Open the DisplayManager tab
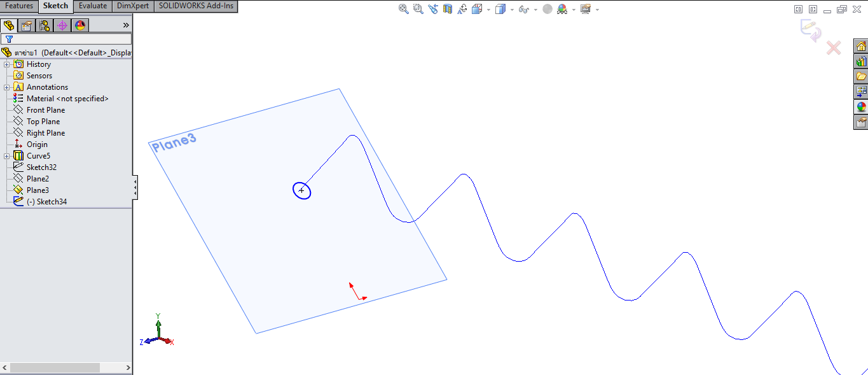Screen dimensions: 868x375 click(x=80, y=25)
